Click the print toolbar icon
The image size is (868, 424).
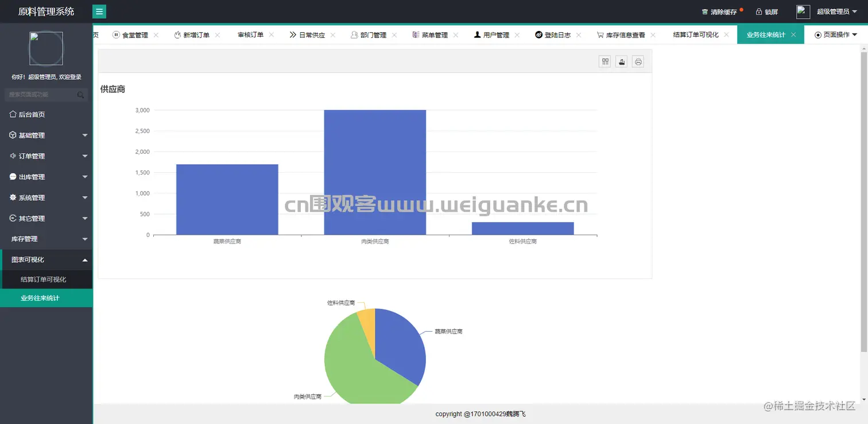[638, 61]
